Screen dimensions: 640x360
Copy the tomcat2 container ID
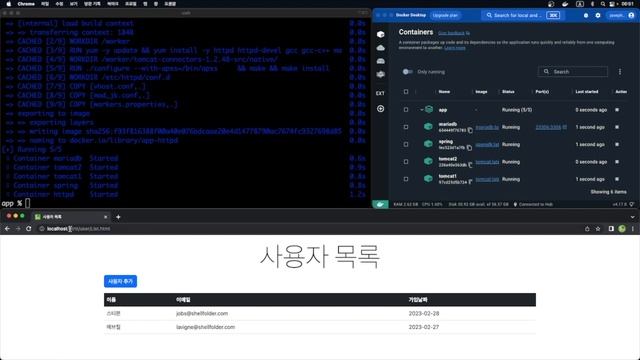[x=470, y=165]
